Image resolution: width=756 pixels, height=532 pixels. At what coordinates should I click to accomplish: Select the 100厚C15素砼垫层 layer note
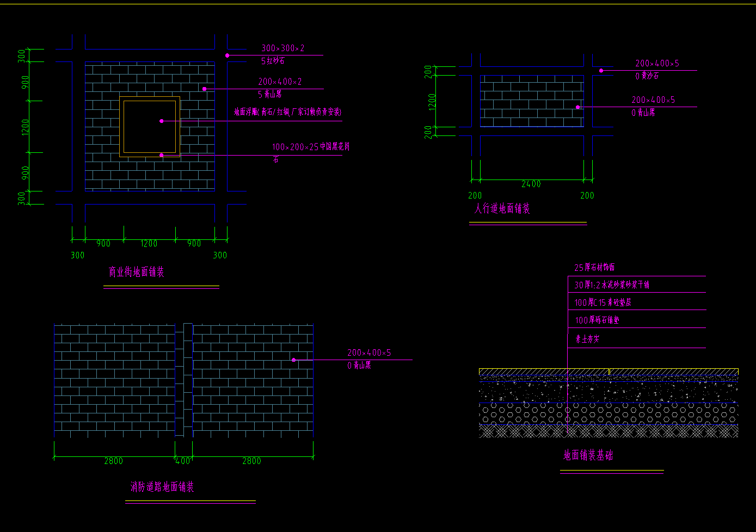point(603,302)
